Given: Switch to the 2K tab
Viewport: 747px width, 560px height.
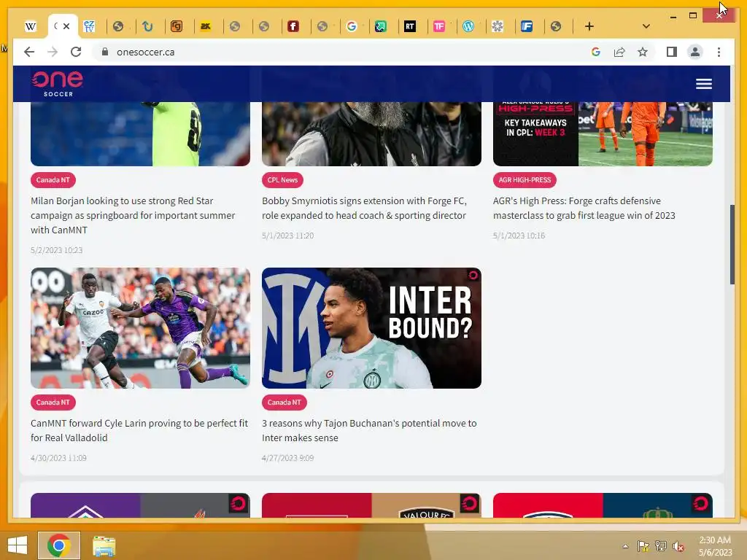Looking at the screenshot, I should coord(205,27).
